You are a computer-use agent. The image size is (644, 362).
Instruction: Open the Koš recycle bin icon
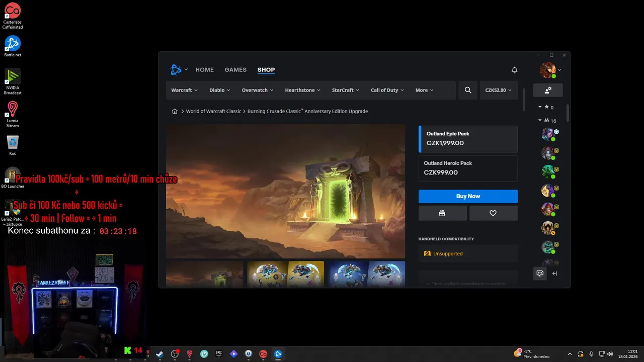click(x=13, y=145)
